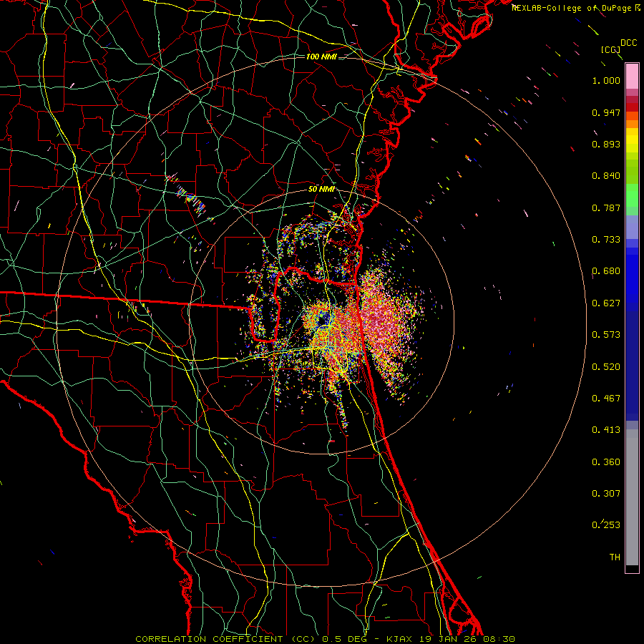Click the 1.000 value on the scale
The height and width of the screenshot is (644, 644).
click(x=606, y=80)
